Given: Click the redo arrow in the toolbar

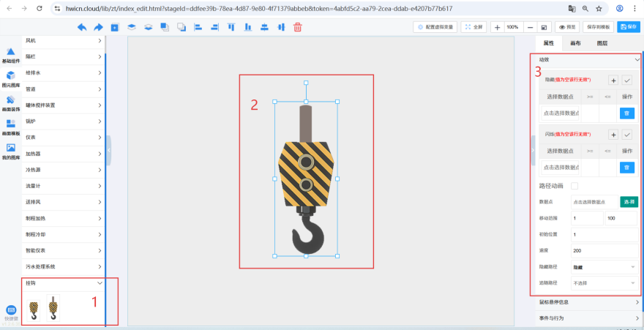Looking at the screenshot, I should [98, 27].
